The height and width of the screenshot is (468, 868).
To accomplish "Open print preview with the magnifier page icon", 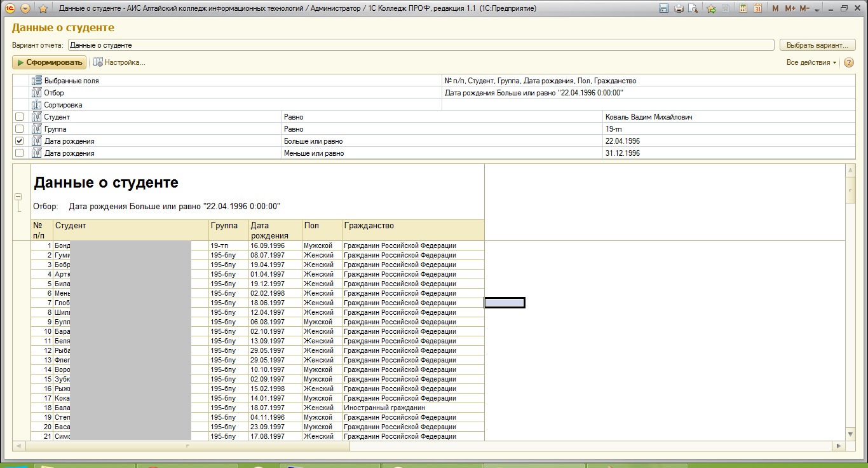I will tap(693, 8).
